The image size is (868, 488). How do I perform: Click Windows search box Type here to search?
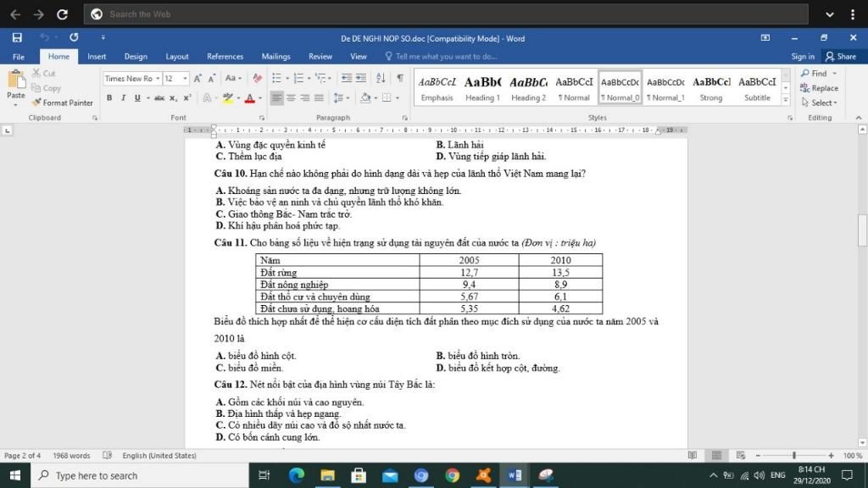coord(140,475)
